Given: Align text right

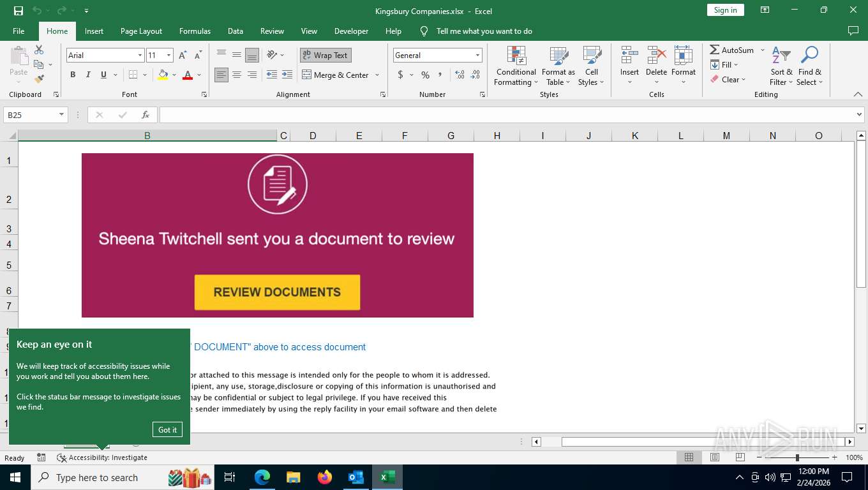Looking at the screenshot, I should [252, 75].
